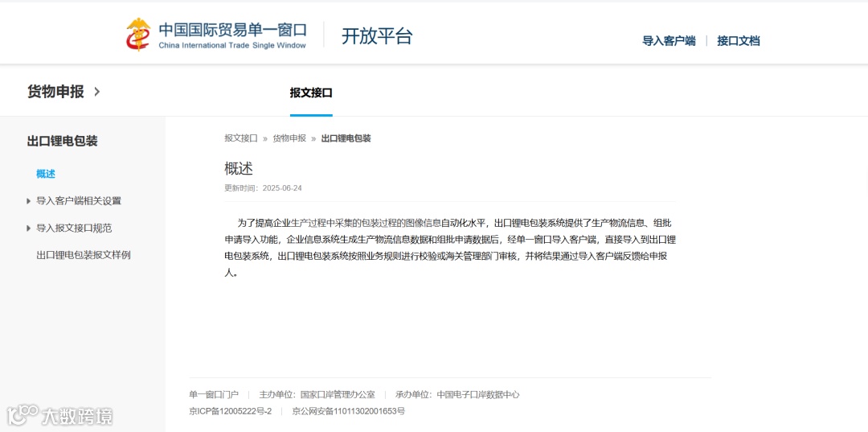Open the 京ICP备12005222号-2 footer link
868x432 pixels.
[x=231, y=412]
